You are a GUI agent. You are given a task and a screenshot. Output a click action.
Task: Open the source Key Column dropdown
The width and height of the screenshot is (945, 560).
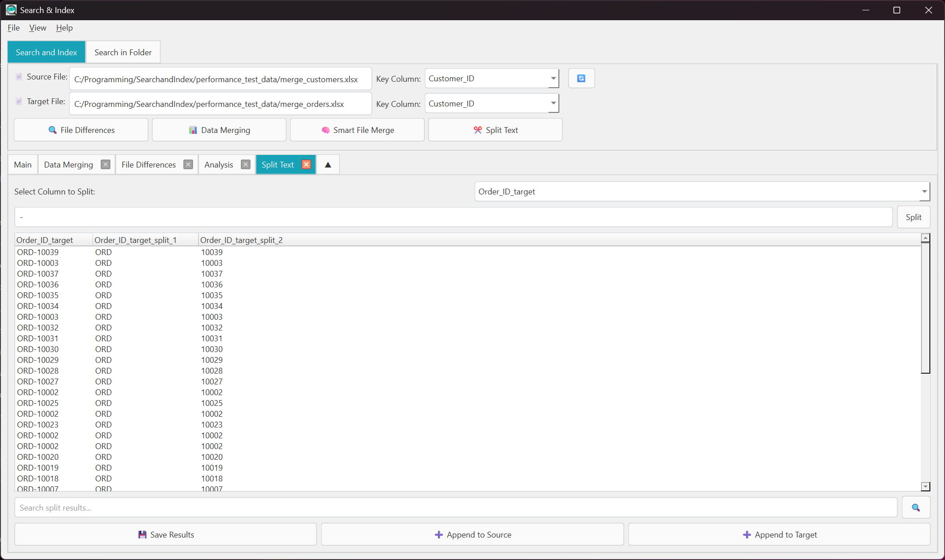(553, 79)
